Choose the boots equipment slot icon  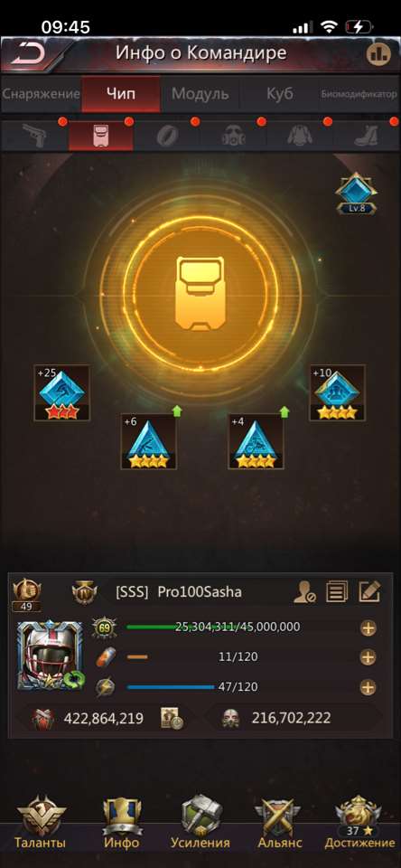[x=366, y=136]
